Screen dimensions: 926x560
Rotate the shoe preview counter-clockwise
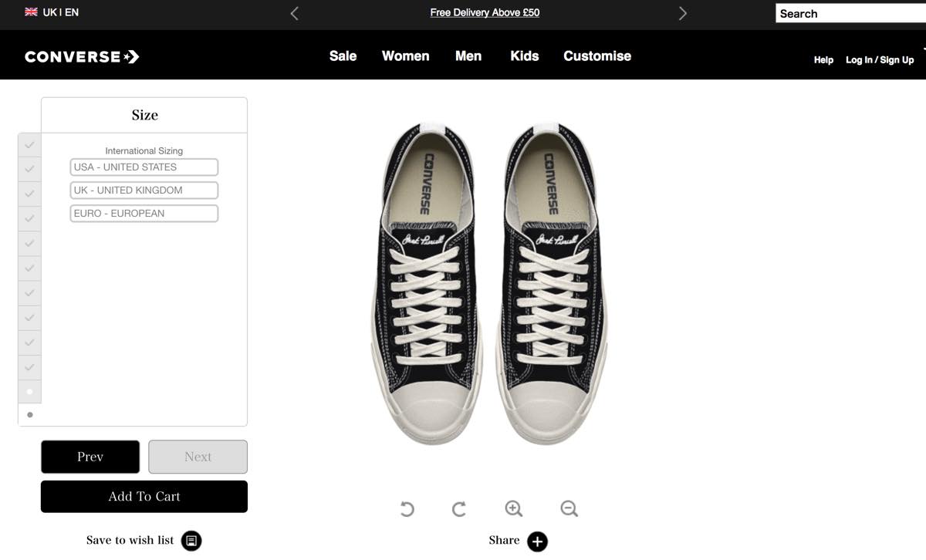(x=407, y=509)
